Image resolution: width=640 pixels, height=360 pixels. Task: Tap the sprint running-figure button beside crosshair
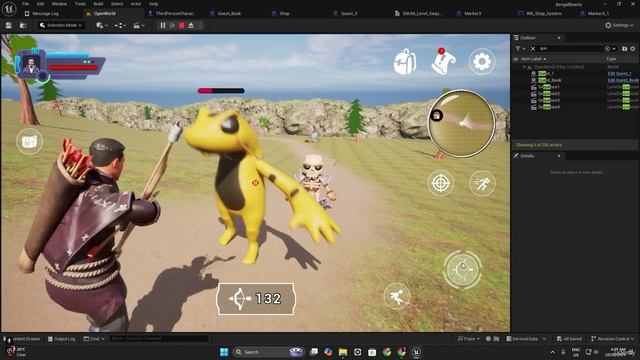[482, 183]
